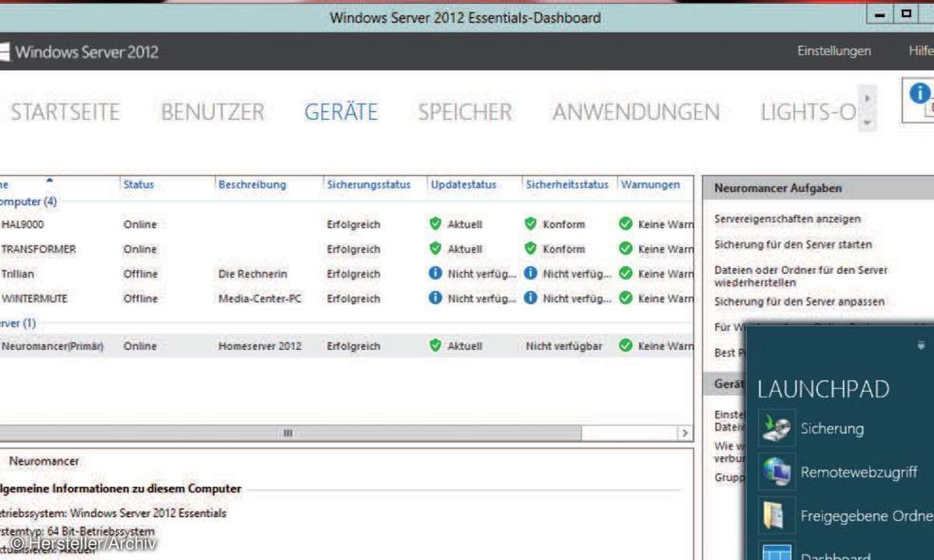Click the Sicherung icon in Launchpad
This screenshot has width=934, height=560.
click(x=777, y=429)
